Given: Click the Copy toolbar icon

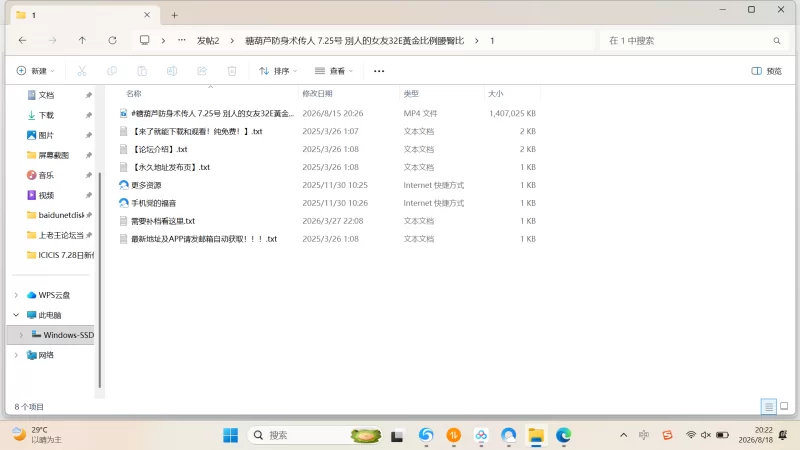Looking at the screenshot, I should point(112,71).
